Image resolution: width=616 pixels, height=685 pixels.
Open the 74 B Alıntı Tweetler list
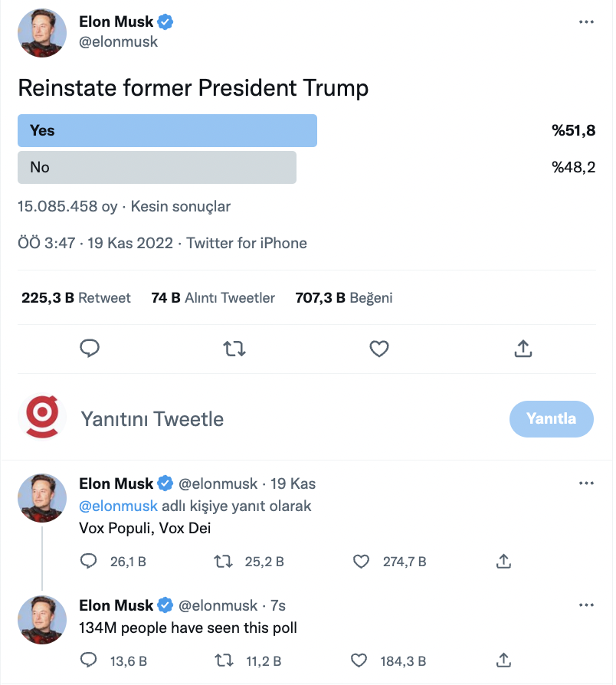(x=213, y=298)
